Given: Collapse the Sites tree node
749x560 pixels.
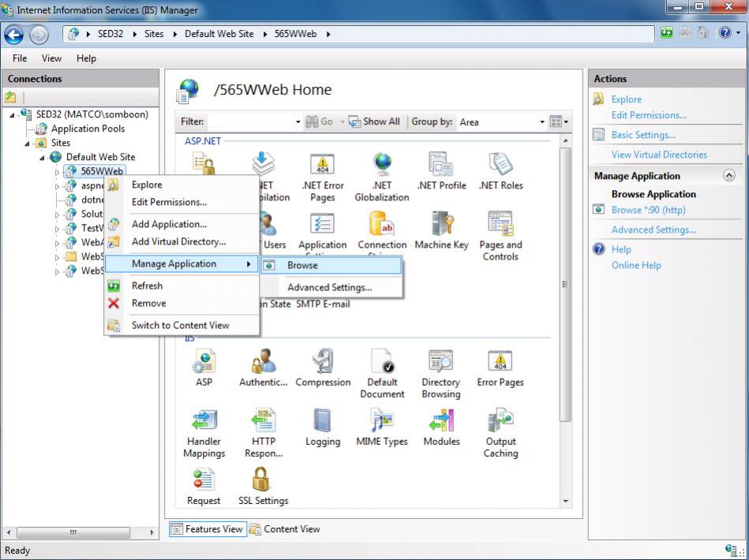Looking at the screenshot, I should coord(27,144).
